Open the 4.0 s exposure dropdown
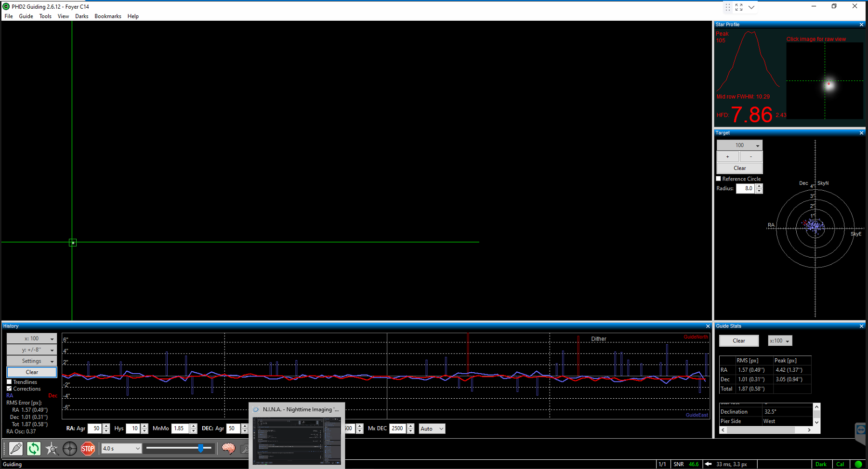 (x=121, y=448)
